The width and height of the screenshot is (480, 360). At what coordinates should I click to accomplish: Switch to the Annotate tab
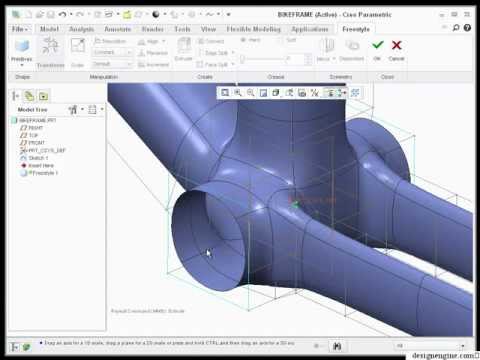[x=117, y=29]
